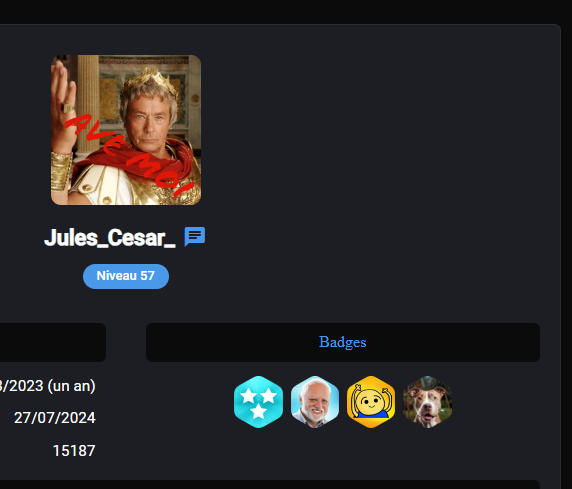572x489 pixels.
Task: Select the date 27/07/2024
Action: (x=55, y=418)
